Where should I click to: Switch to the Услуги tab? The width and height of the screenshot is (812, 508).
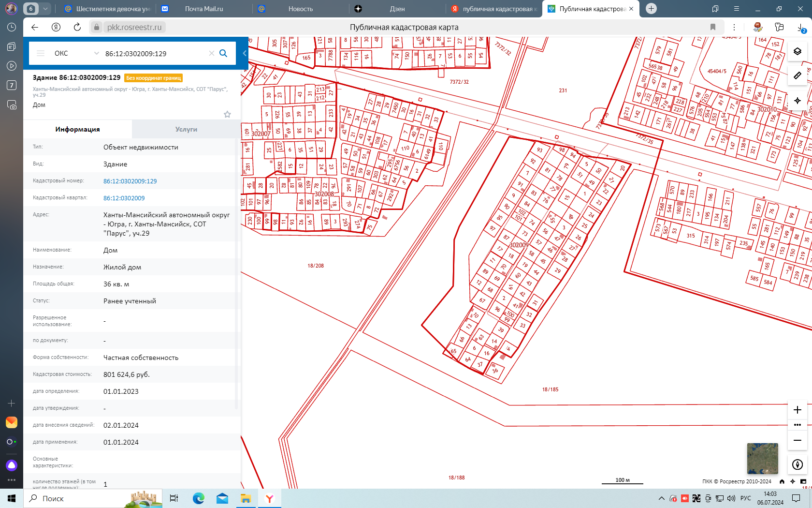[186, 129]
